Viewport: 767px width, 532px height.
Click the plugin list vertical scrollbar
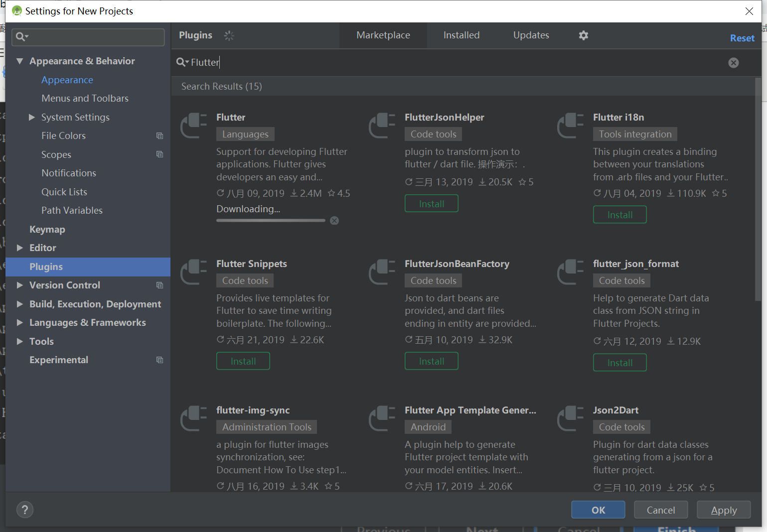(758, 189)
